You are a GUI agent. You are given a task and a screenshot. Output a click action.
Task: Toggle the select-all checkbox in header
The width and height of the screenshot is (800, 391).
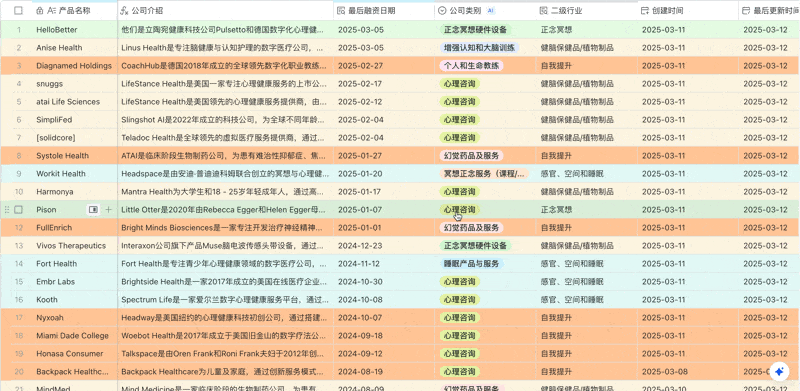[19, 11]
